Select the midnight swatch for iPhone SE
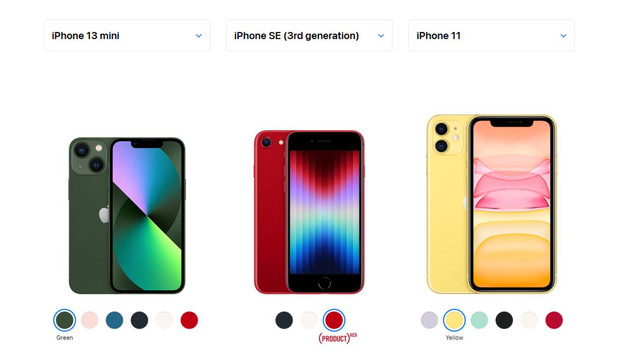The height and width of the screenshot is (363, 644). coord(284,320)
